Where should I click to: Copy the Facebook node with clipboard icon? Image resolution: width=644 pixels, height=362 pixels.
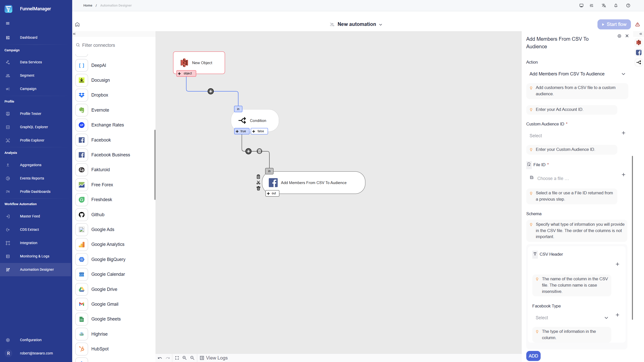pos(258,177)
